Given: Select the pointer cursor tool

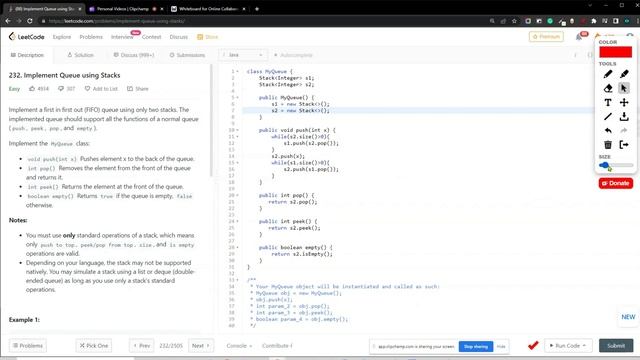Looking at the screenshot, I should [x=624, y=88].
